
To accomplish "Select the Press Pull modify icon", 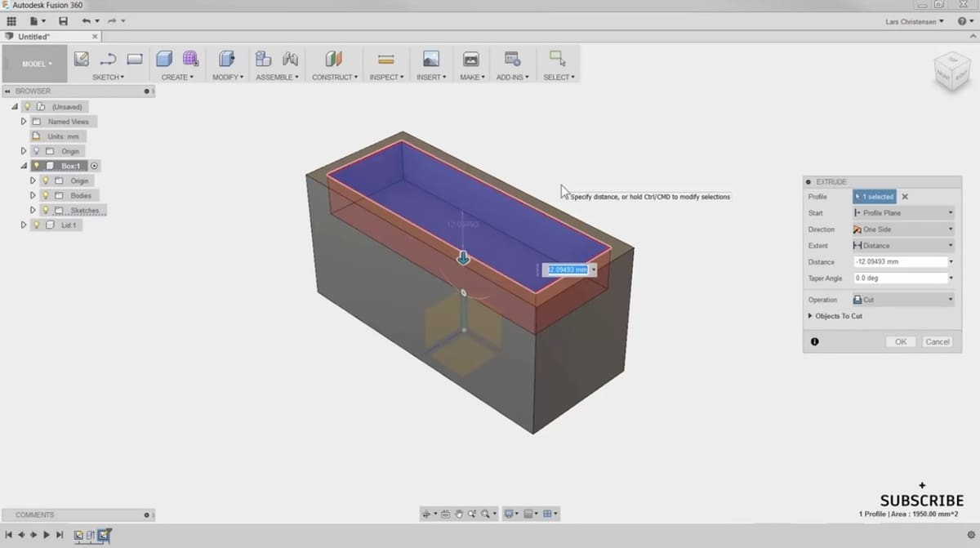I will coord(226,59).
